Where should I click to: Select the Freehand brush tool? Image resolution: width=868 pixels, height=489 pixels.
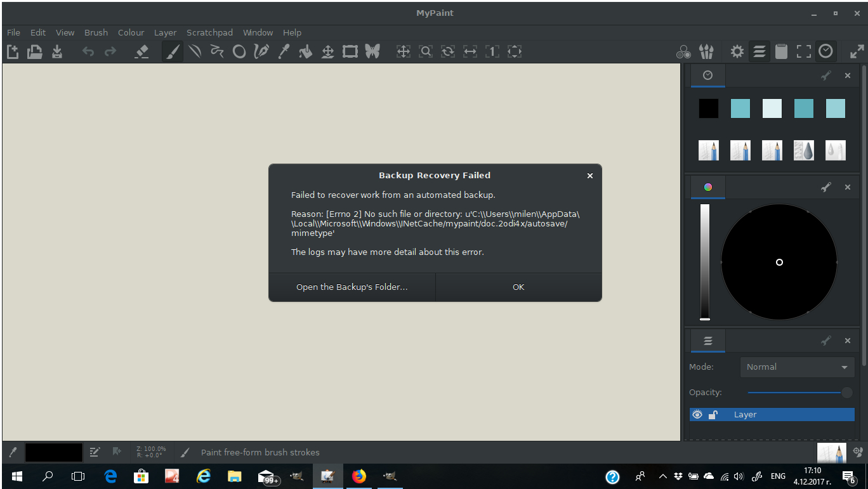click(x=172, y=51)
